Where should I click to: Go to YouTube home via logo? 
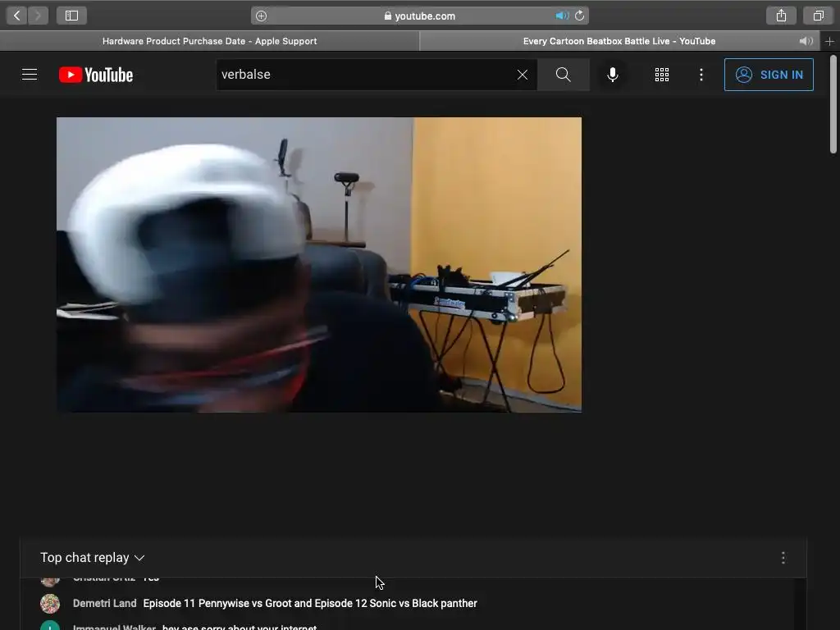tap(96, 75)
